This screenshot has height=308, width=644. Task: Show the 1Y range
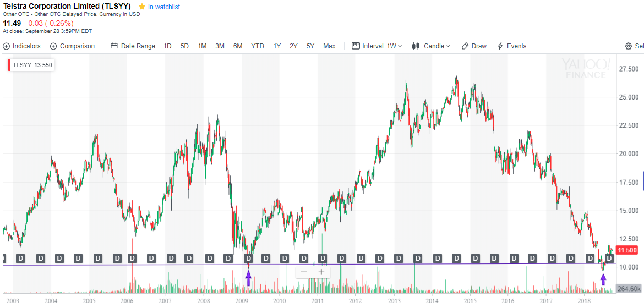[277, 46]
